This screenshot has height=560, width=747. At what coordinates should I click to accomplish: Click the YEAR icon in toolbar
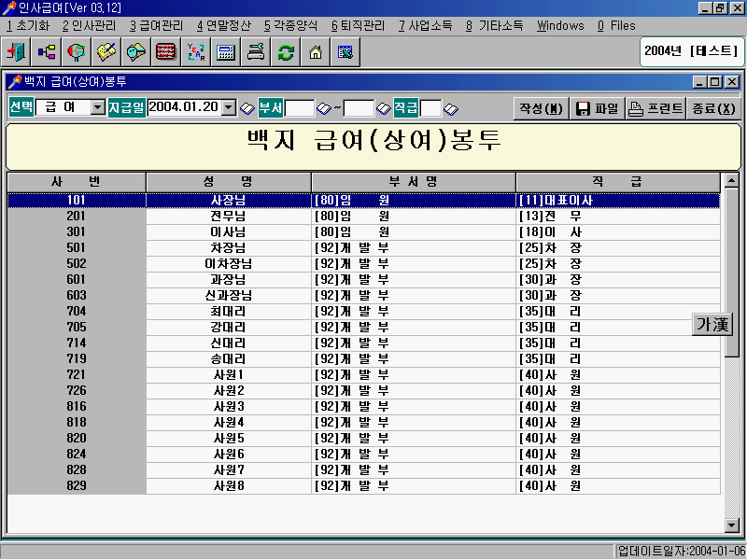point(196,52)
